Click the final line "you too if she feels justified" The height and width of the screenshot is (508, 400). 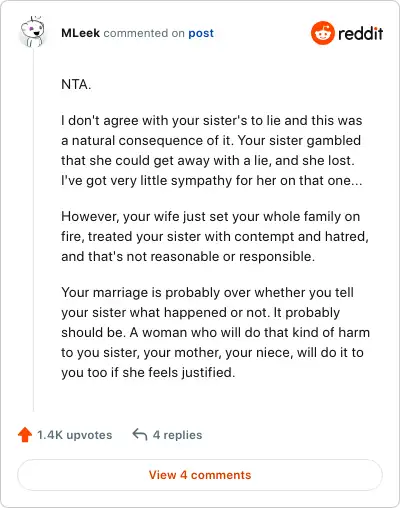tap(148, 372)
